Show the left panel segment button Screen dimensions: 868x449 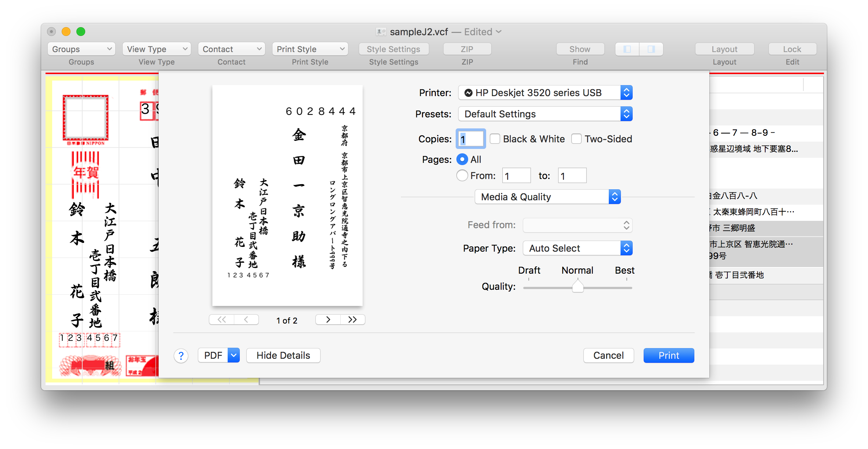(627, 49)
